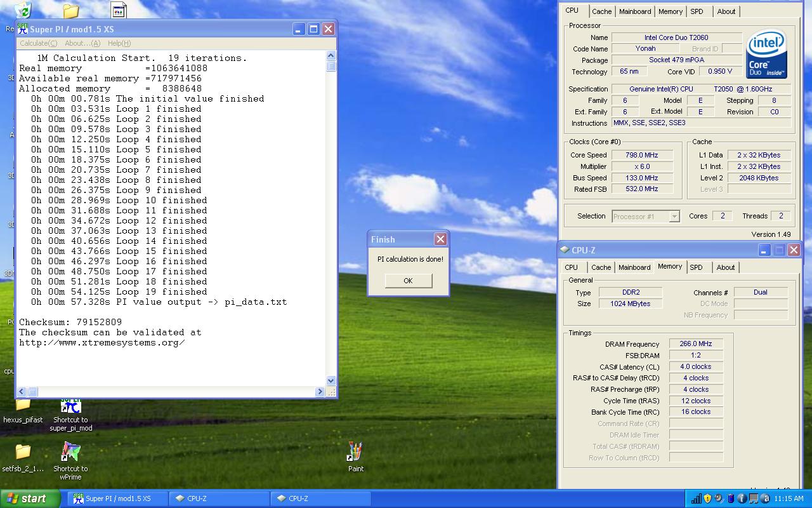Open the yellow folder icon above the Super PI title bar
The width and height of the screenshot is (812, 508).
(x=70, y=11)
